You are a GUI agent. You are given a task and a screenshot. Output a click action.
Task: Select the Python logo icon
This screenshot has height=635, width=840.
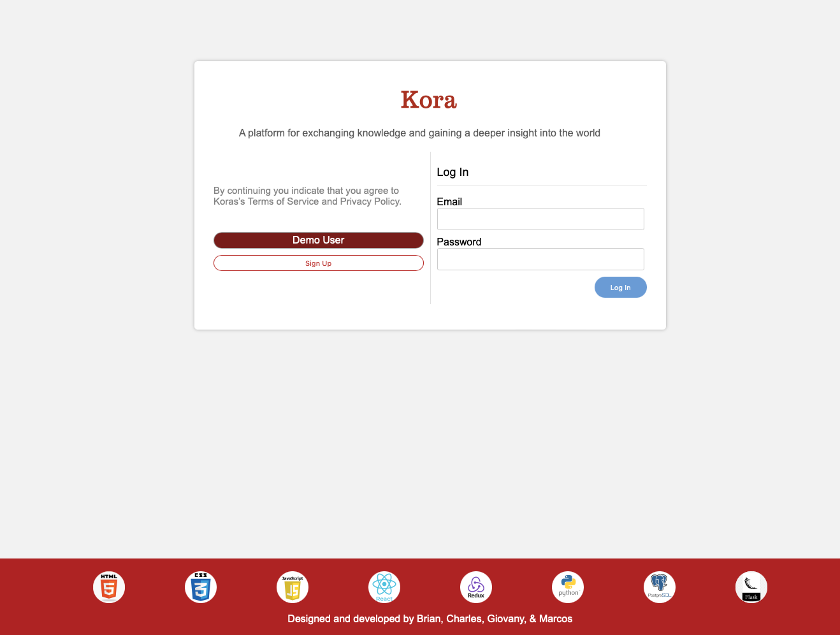567,587
